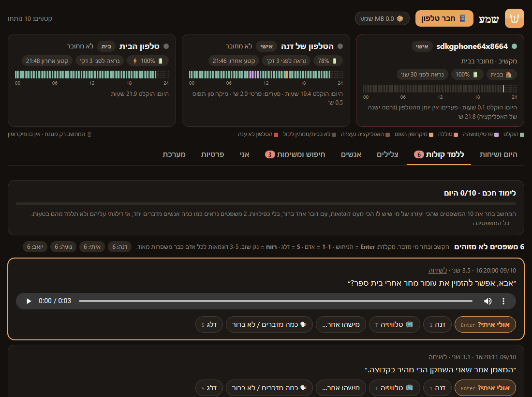Click the 24-hour timeline of טלפון הבית

click(92, 75)
